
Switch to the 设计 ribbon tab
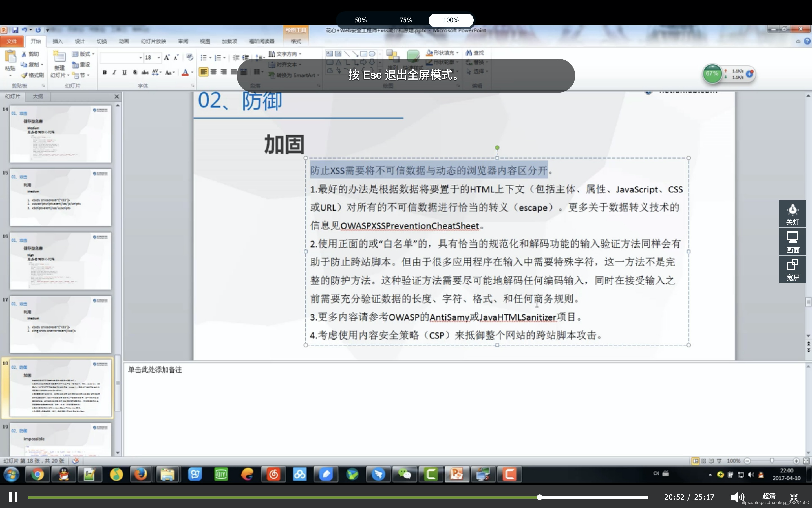[x=80, y=41]
